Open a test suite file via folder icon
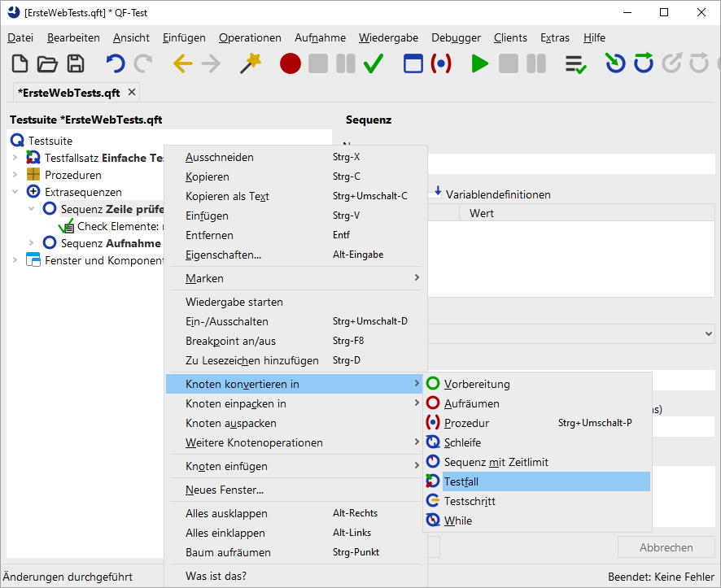Screen dimensions: 721x588 (x=47, y=63)
